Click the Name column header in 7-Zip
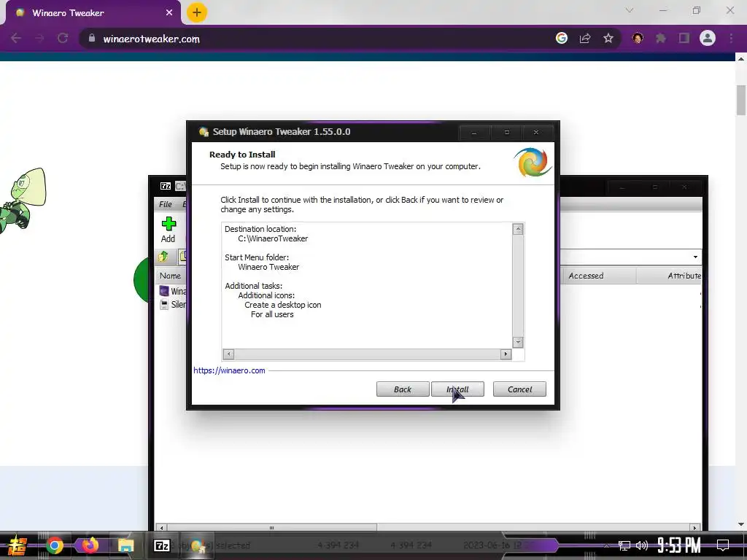The height and width of the screenshot is (560, 747). tap(170, 276)
